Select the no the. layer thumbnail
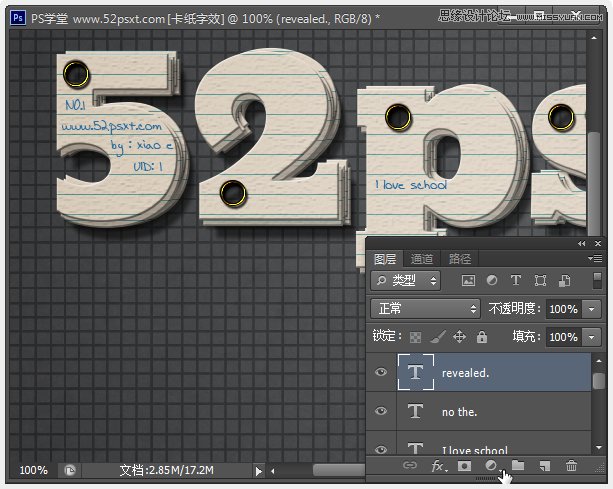This screenshot has width=613, height=489. [416, 411]
